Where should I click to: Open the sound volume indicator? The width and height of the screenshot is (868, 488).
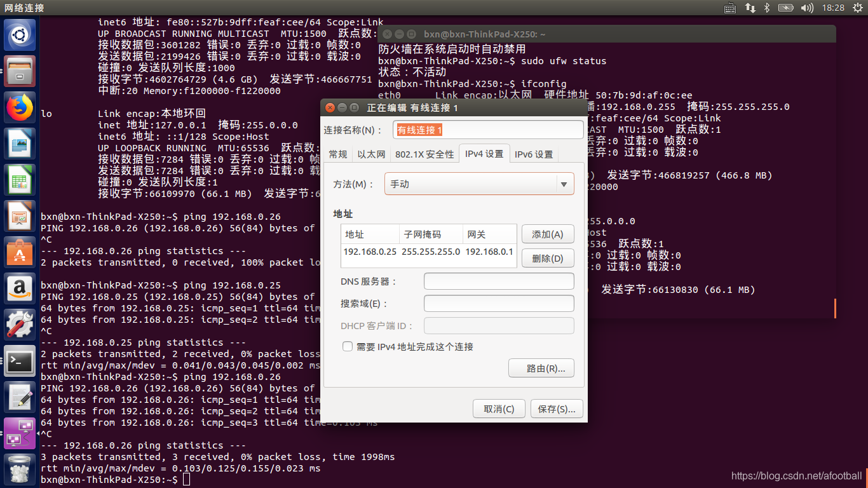(808, 8)
